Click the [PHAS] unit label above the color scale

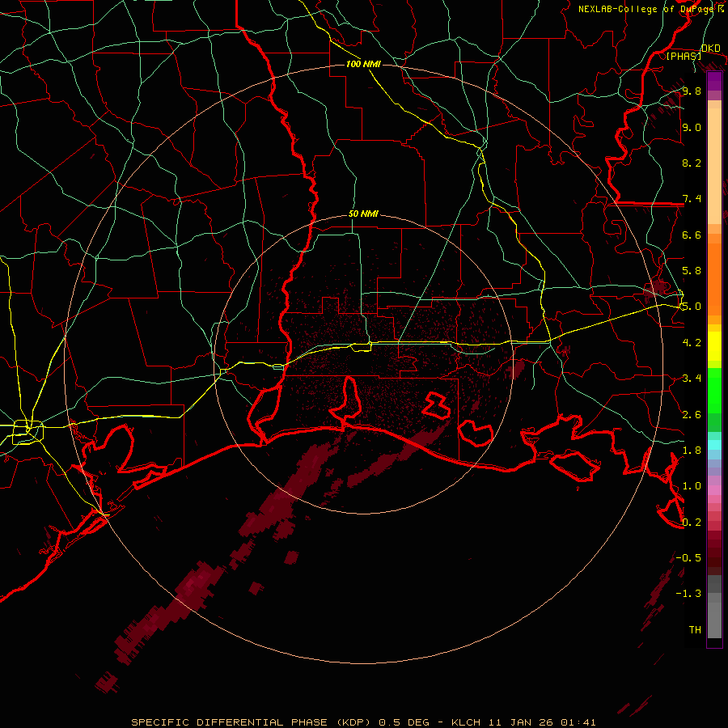[684, 56]
